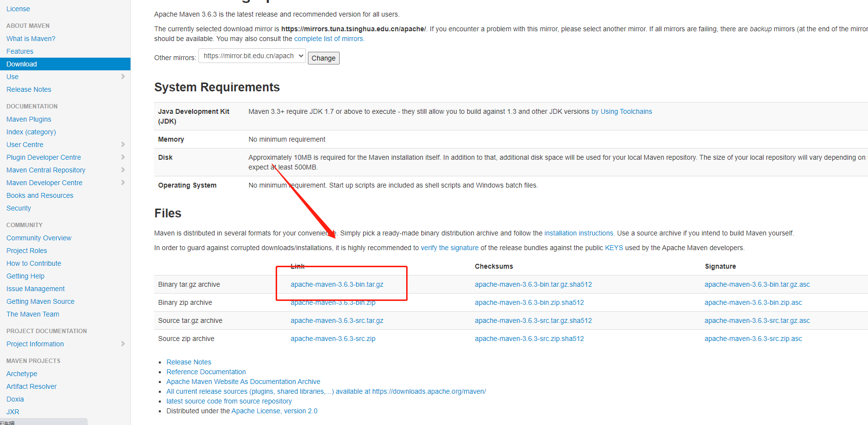Download apache-maven-3.6.3-bin.tar.gz
868x425 pixels.
[337, 284]
